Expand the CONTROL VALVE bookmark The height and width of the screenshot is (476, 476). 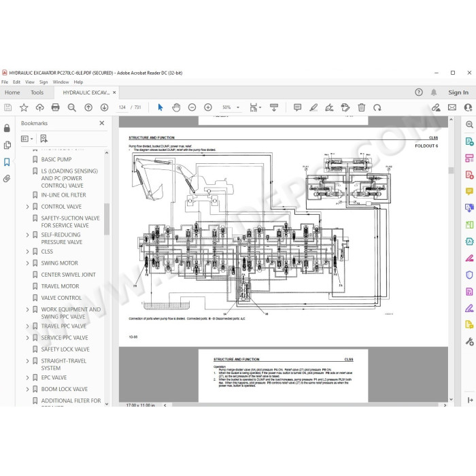tap(27, 207)
